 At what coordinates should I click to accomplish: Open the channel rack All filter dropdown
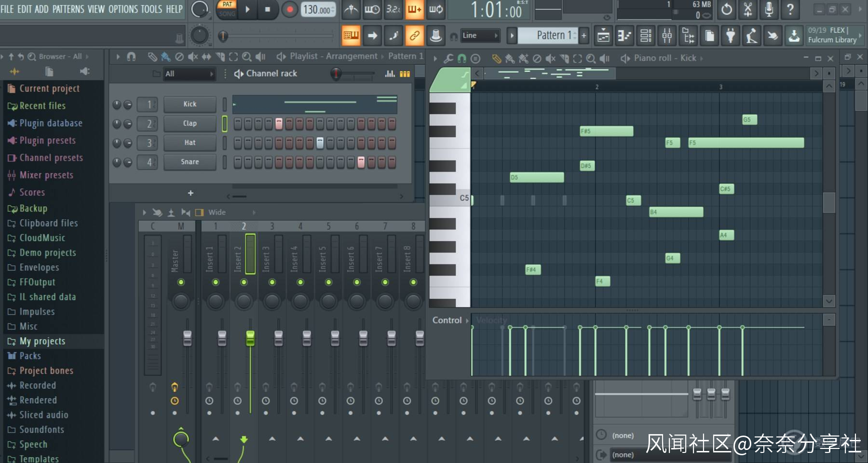189,74
